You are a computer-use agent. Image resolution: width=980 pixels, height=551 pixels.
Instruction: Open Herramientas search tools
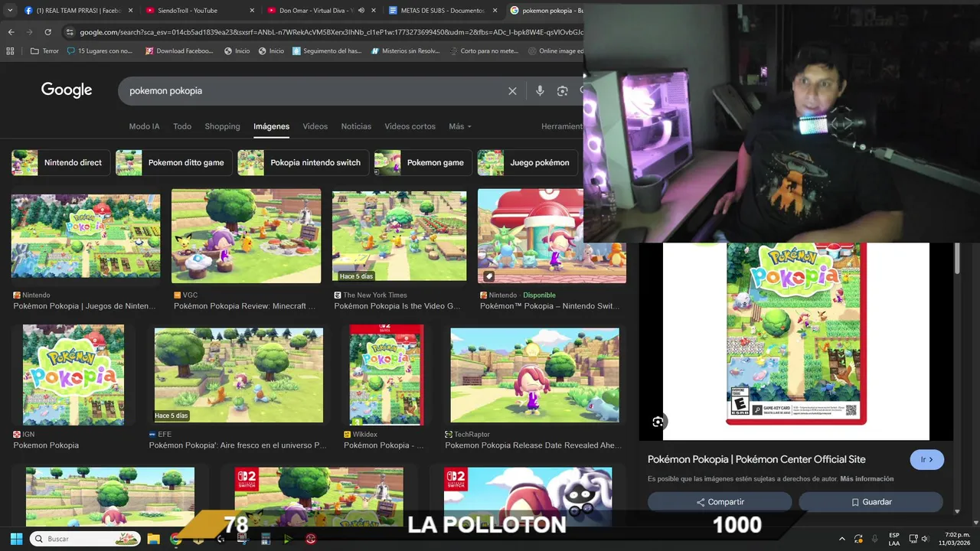pyautogui.click(x=562, y=126)
